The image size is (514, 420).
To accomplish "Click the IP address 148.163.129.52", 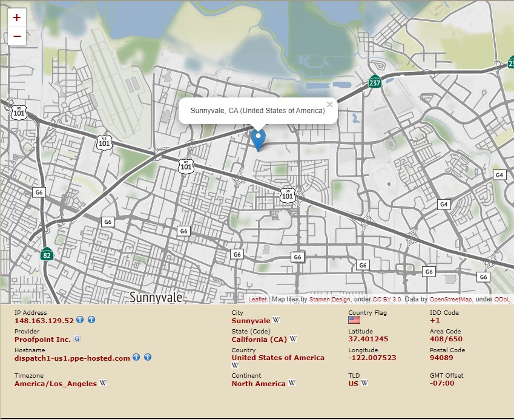I will (x=44, y=321).
